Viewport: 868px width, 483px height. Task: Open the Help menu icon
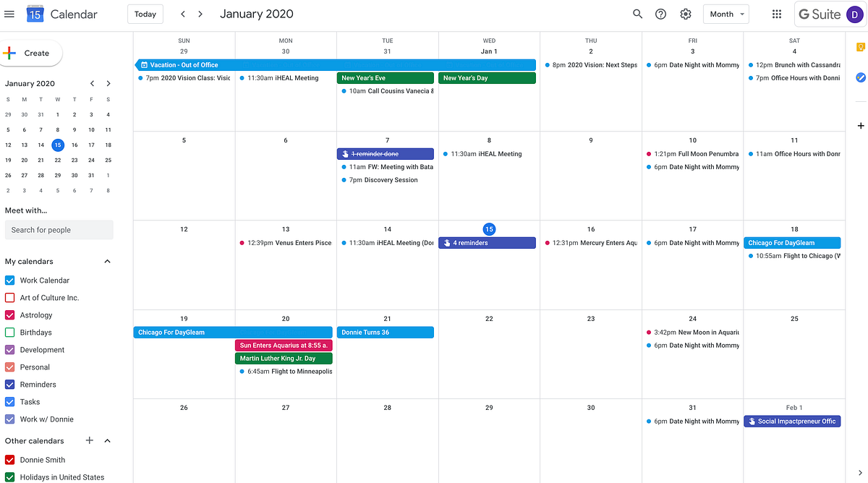660,14
